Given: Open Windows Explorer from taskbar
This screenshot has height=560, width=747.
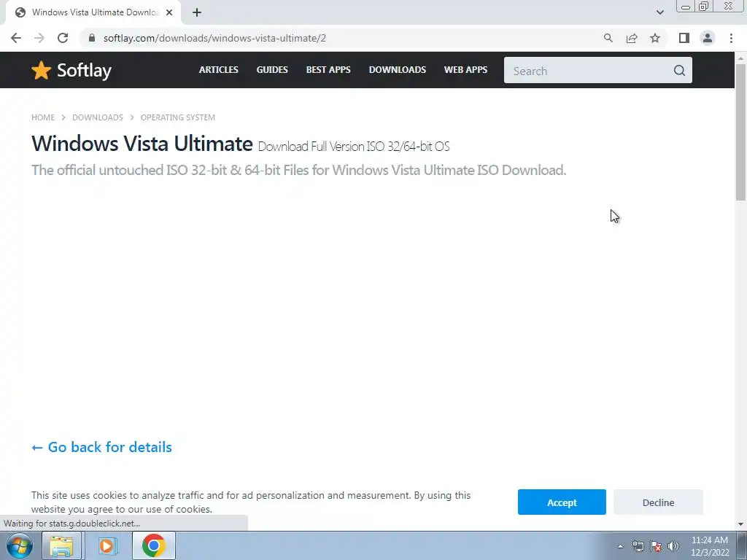Looking at the screenshot, I should click(61, 545).
